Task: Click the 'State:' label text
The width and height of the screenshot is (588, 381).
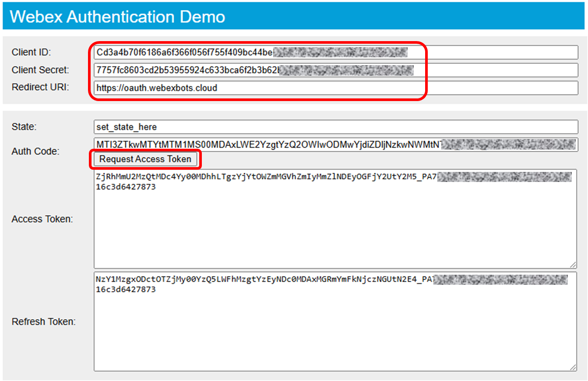Action: 24,127
